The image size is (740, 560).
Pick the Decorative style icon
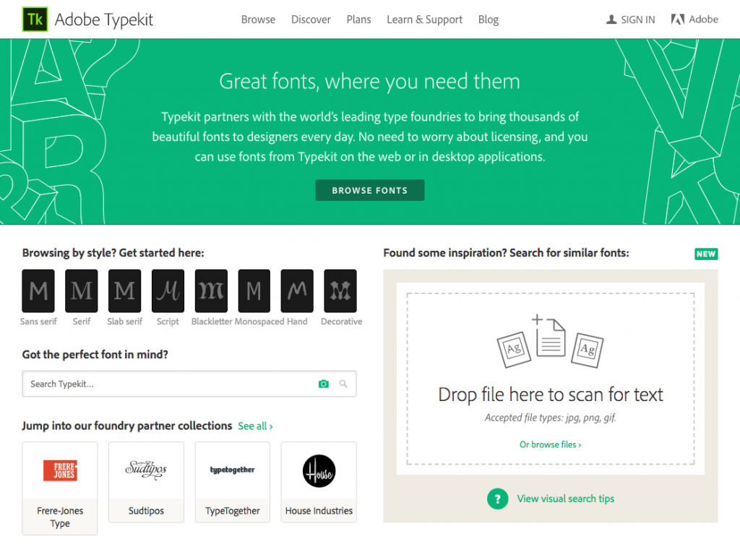tap(340, 290)
